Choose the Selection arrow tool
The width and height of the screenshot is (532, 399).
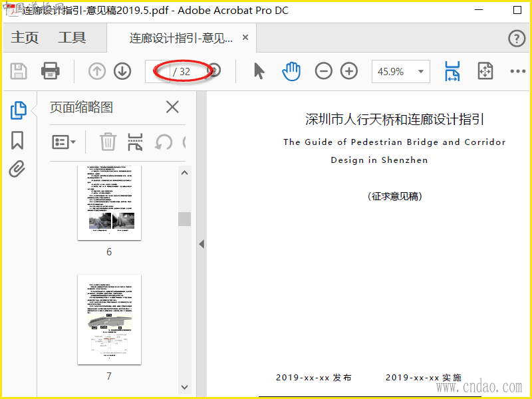point(259,71)
